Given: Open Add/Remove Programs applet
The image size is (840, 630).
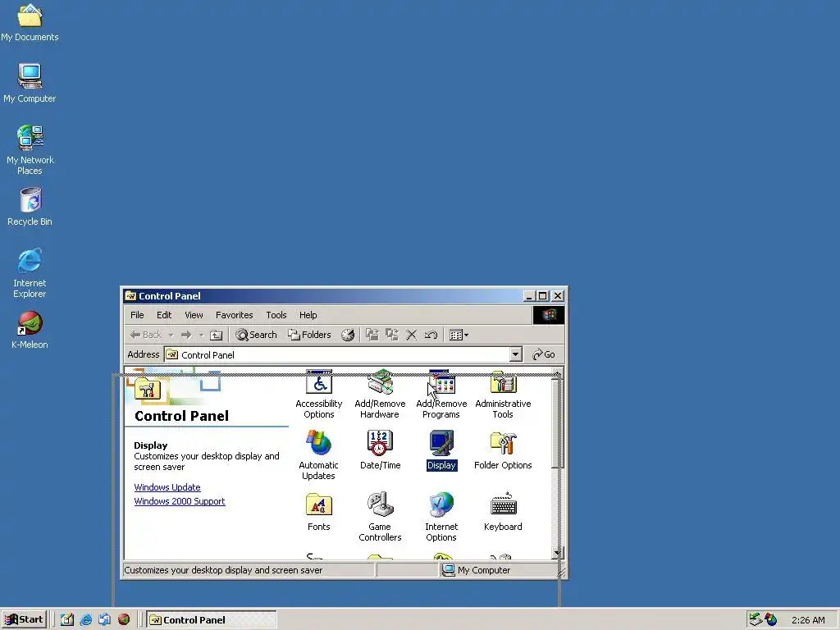Looking at the screenshot, I should pyautogui.click(x=441, y=394).
